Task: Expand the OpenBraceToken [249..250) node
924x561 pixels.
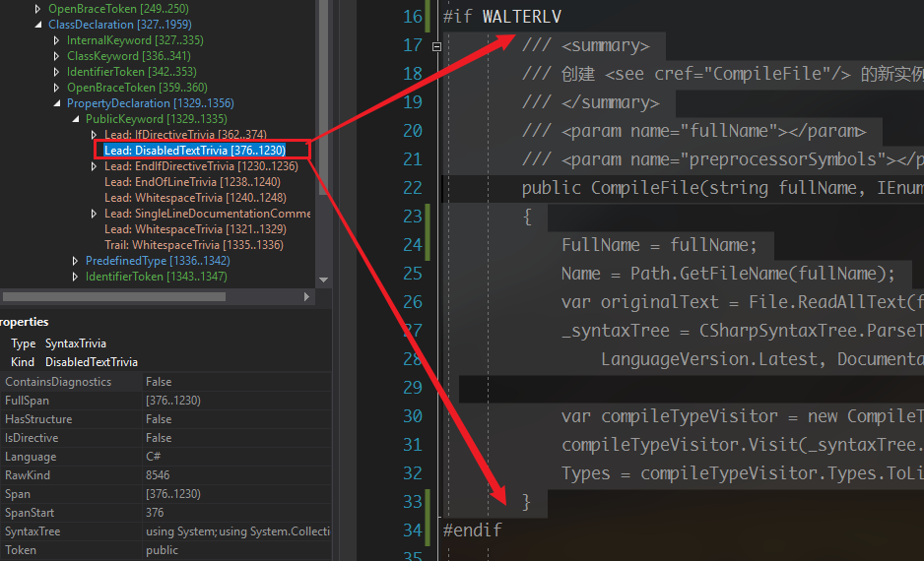Action: click(x=37, y=9)
